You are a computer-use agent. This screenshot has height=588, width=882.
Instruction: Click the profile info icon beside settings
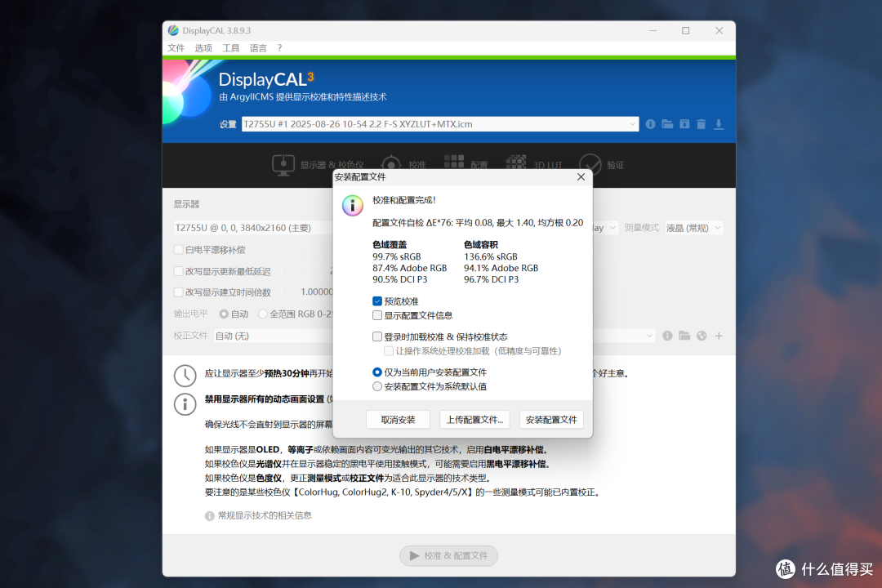coord(651,124)
